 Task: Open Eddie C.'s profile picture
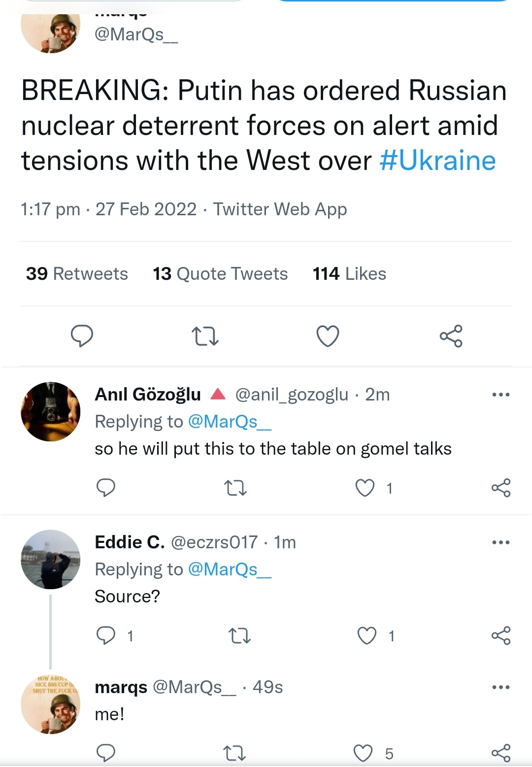[50, 559]
